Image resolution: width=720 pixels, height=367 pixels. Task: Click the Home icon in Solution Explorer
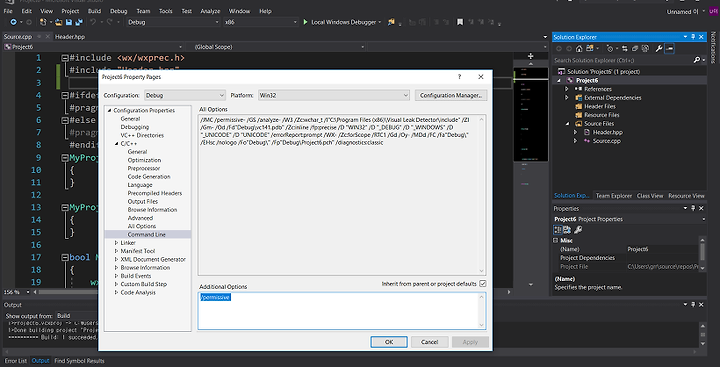click(579, 49)
